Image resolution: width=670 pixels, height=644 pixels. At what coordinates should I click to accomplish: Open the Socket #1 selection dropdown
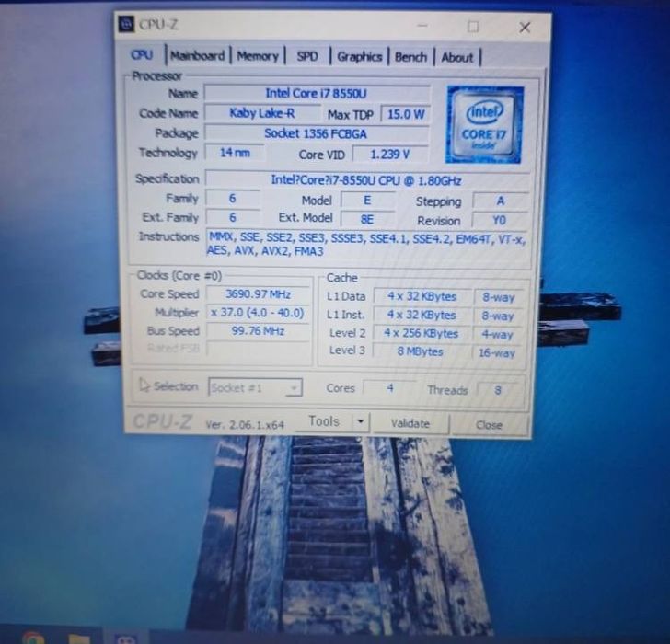[x=255, y=387]
